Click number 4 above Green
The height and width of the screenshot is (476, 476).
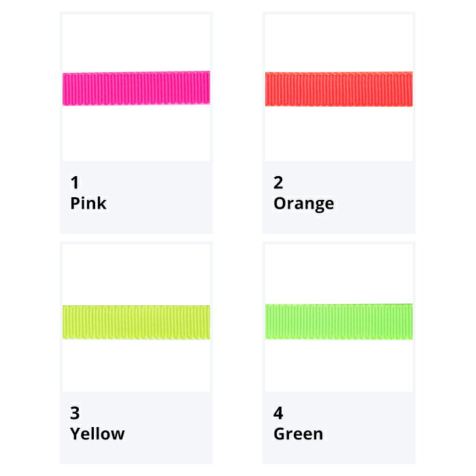[x=278, y=413]
